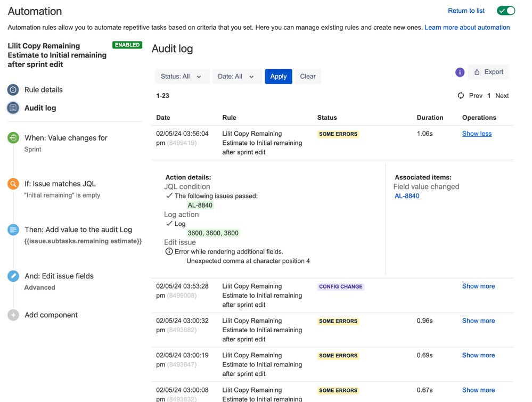Image resolution: width=532 pixels, height=402 pixels.
Task: Click the orange JQL condition search icon
Action: [13, 184]
